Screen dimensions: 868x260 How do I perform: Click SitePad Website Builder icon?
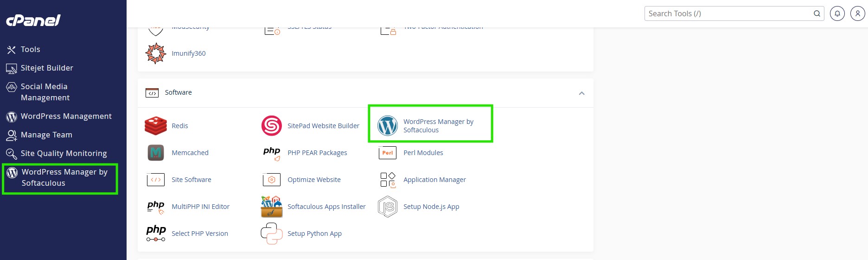pyautogui.click(x=272, y=126)
